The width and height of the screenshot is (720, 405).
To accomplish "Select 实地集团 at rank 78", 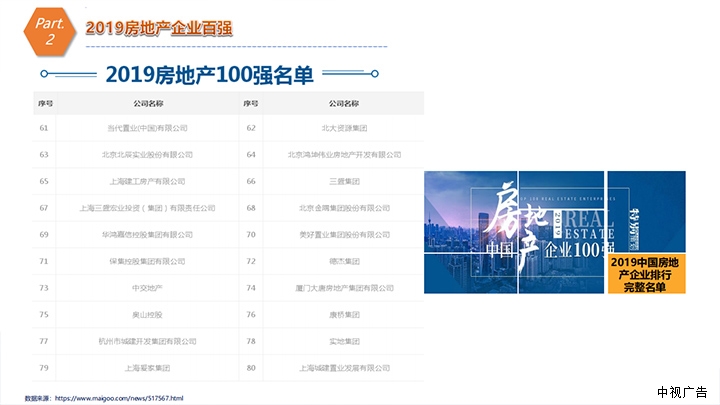I will click(344, 341).
